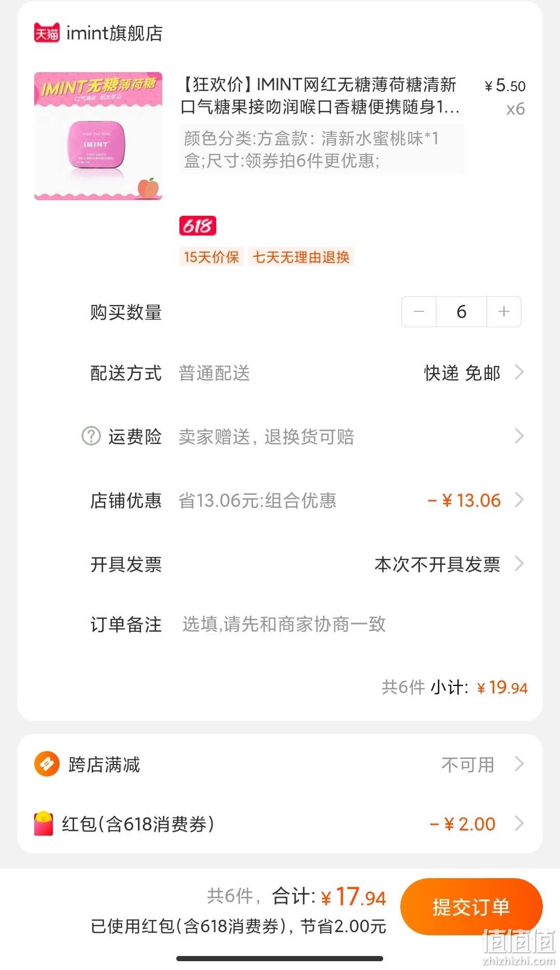560x970 pixels.
Task: Expand the 运费险 details chevron
Action: (x=519, y=436)
